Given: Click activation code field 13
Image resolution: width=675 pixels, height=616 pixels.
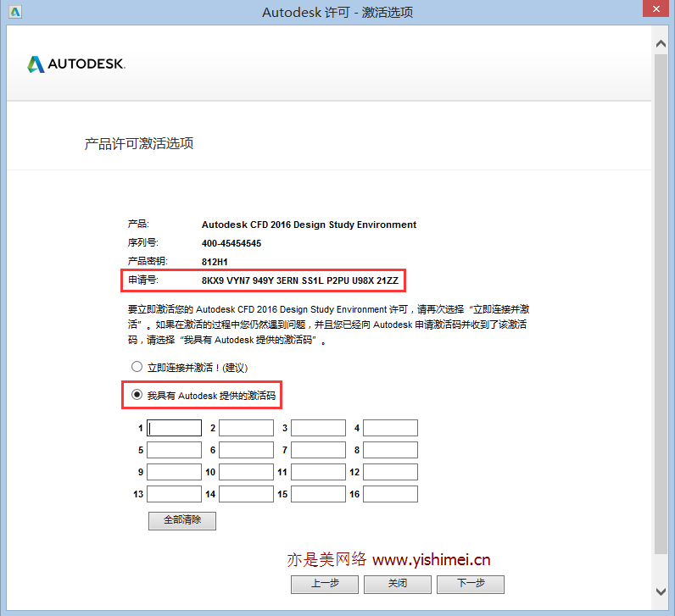Looking at the screenshot, I should (x=175, y=494).
